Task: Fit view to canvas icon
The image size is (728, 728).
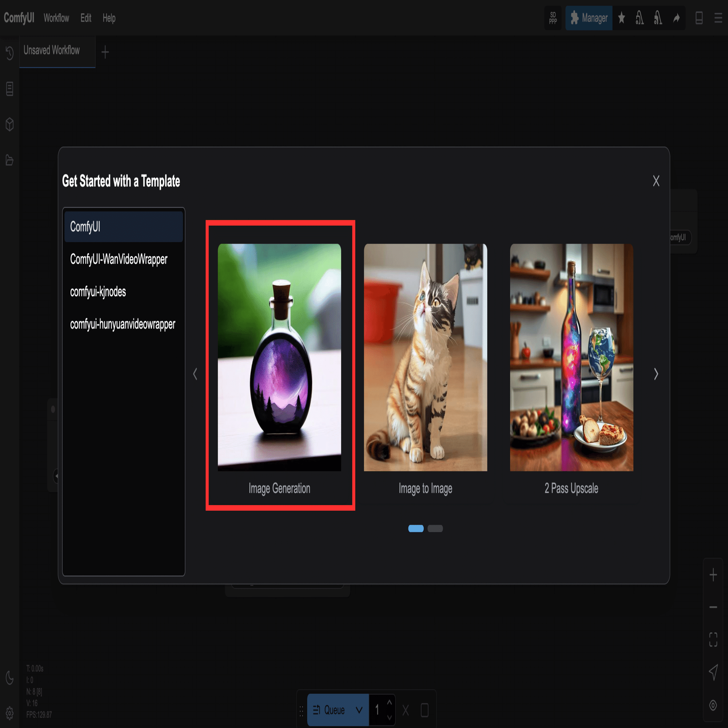Action: pyautogui.click(x=713, y=640)
